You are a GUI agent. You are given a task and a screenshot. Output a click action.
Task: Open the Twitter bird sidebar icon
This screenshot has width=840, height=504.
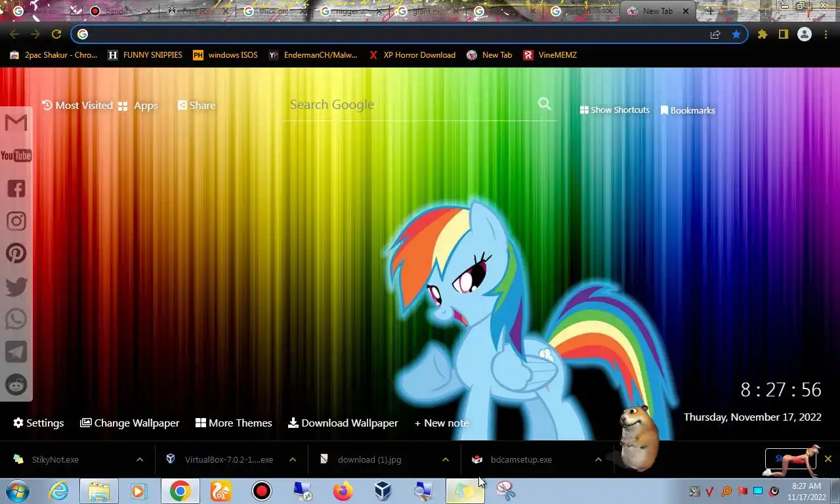point(16,287)
